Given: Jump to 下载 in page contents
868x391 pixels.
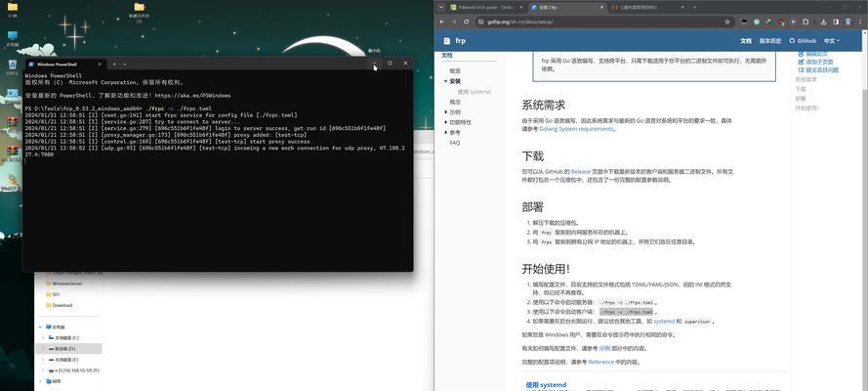Looking at the screenshot, I should click(x=801, y=89).
